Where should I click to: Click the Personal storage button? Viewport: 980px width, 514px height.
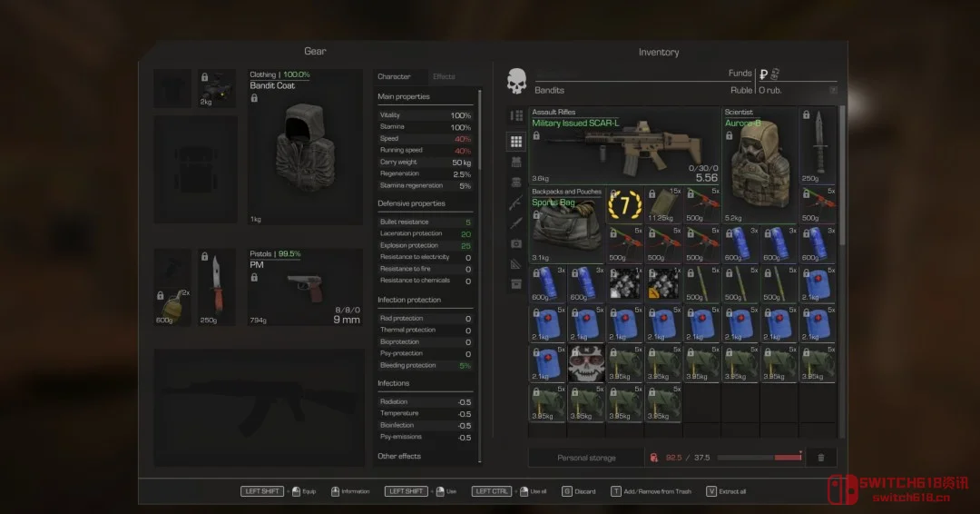coord(586,458)
